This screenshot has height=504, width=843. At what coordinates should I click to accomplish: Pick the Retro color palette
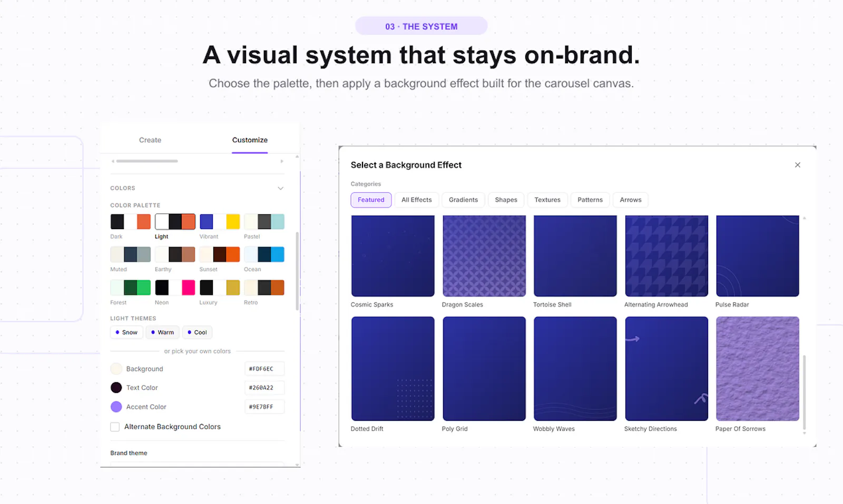264,288
